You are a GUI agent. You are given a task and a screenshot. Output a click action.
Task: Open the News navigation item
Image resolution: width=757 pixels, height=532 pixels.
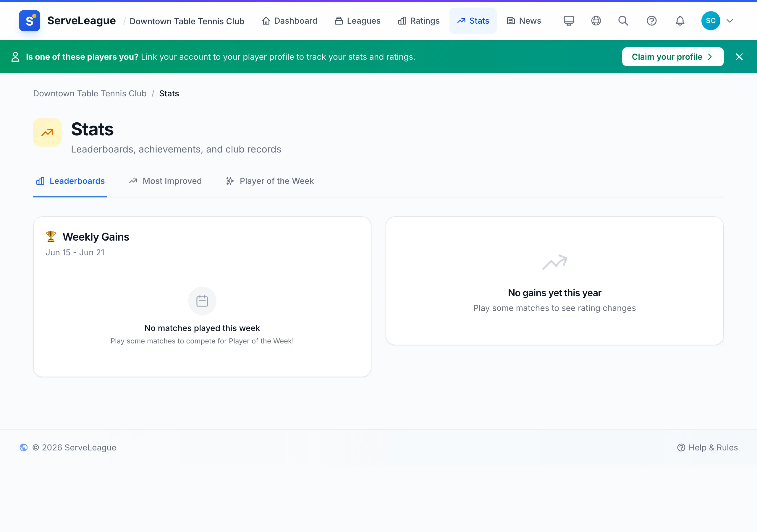tap(524, 21)
